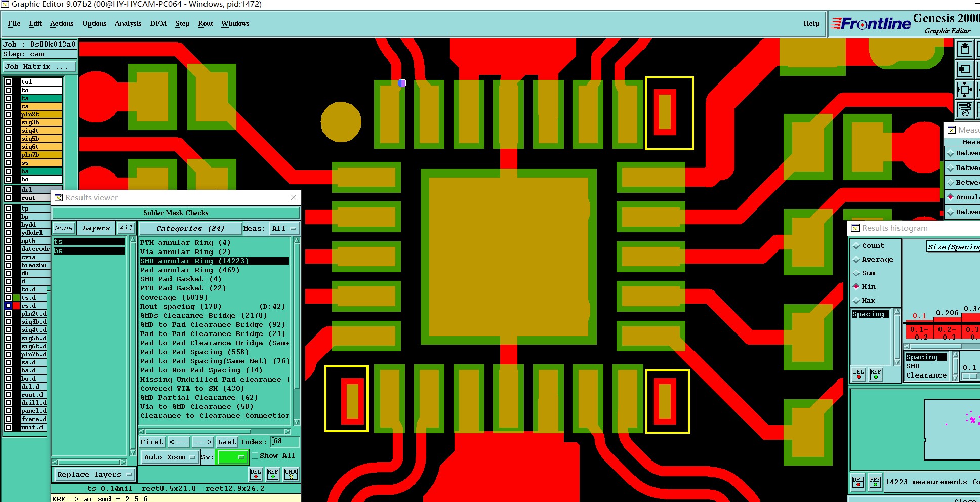Screen dimensions: 980x502
Task: Select the Sum radio option
Action: 856,273
